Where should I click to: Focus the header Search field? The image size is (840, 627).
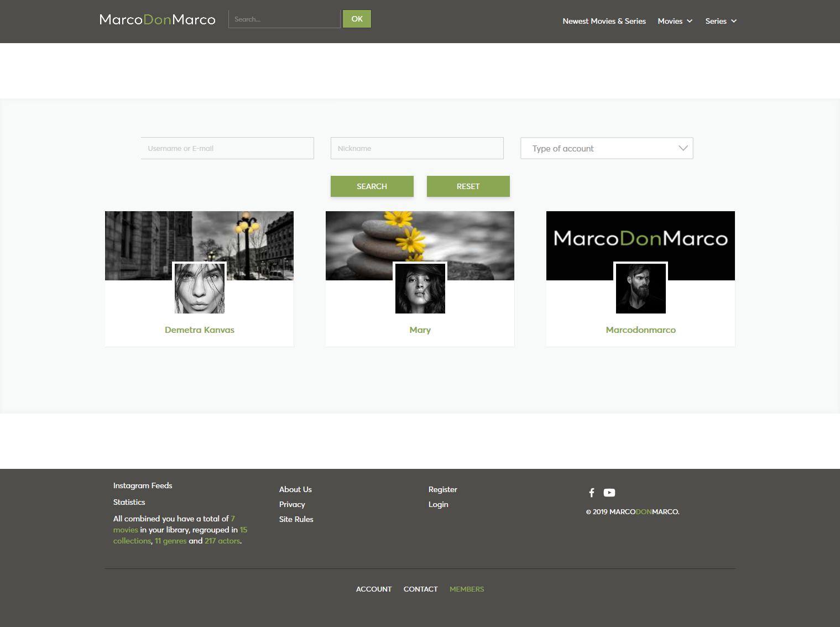[284, 19]
